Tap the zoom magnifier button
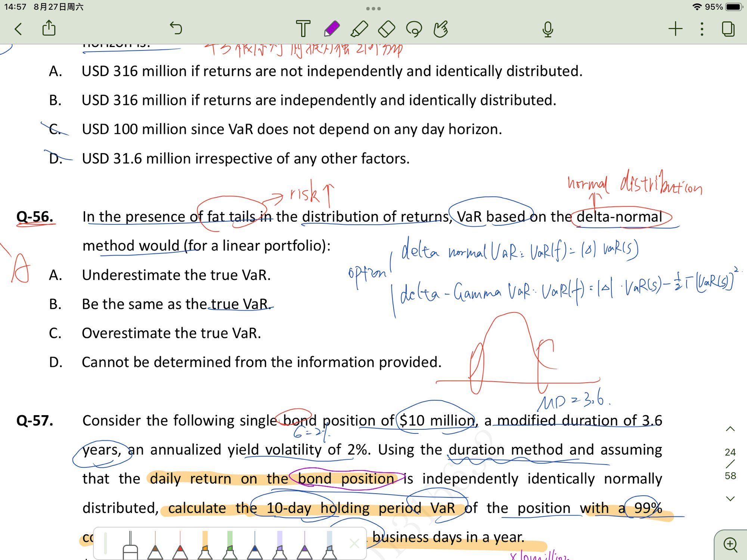Image resolution: width=747 pixels, height=560 pixels. (x=730, y=545)
